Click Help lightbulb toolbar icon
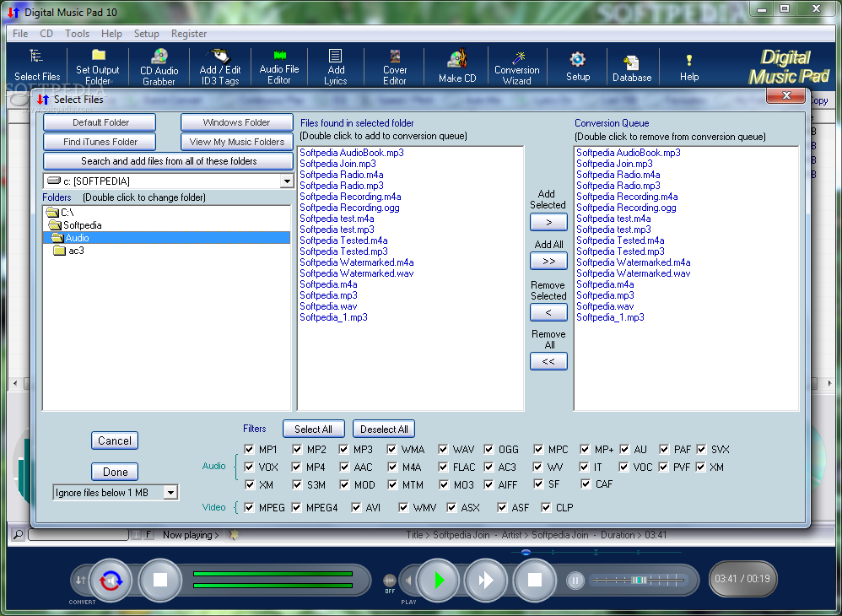842x616 pixels. (689, 68)
